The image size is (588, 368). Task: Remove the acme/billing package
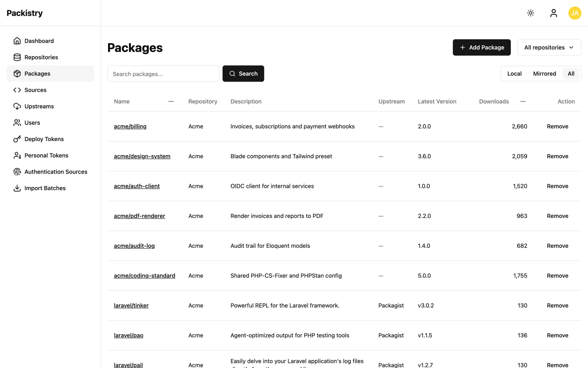(557, 126)
